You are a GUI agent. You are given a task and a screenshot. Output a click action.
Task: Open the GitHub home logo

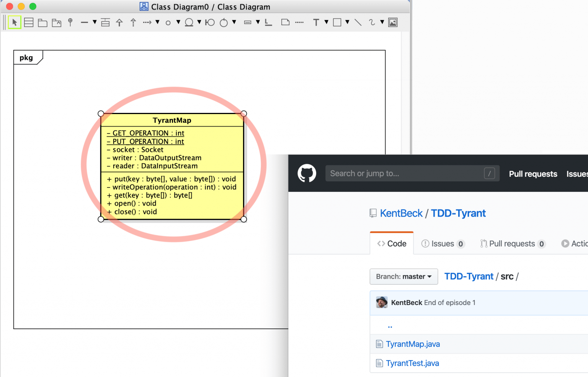[307, 173]
